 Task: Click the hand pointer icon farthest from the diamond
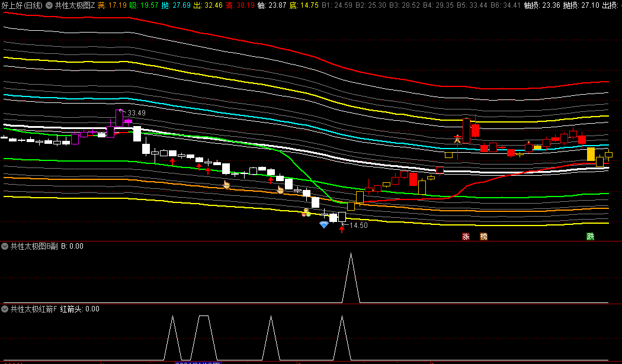point(226,185)
